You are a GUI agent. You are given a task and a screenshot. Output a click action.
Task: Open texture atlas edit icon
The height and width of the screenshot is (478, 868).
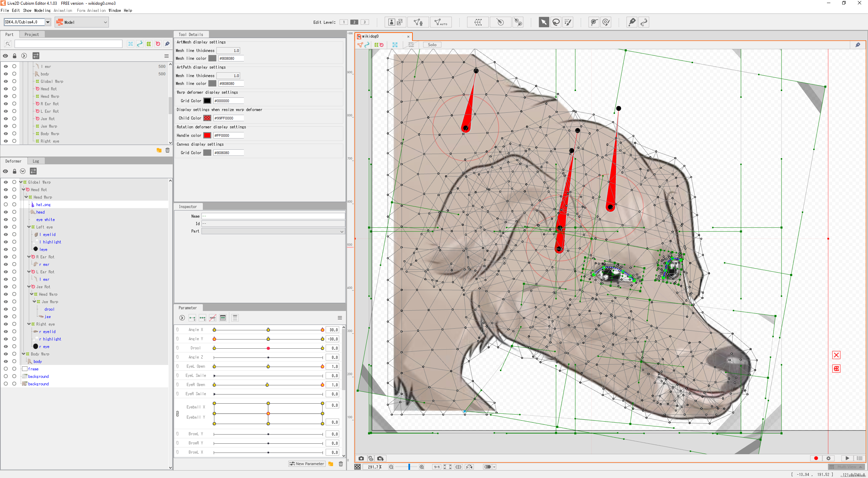pos(396,22)
